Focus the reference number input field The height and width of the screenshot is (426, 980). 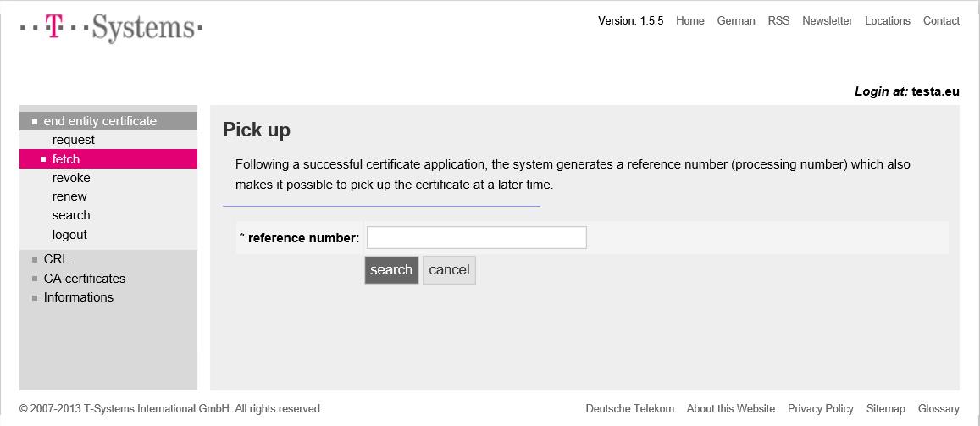pos(476,238)
